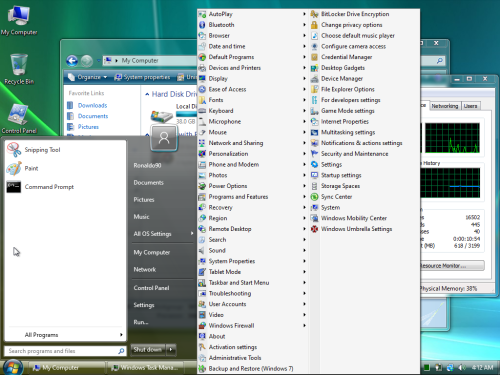Expand All Programs list

[66, 335]
